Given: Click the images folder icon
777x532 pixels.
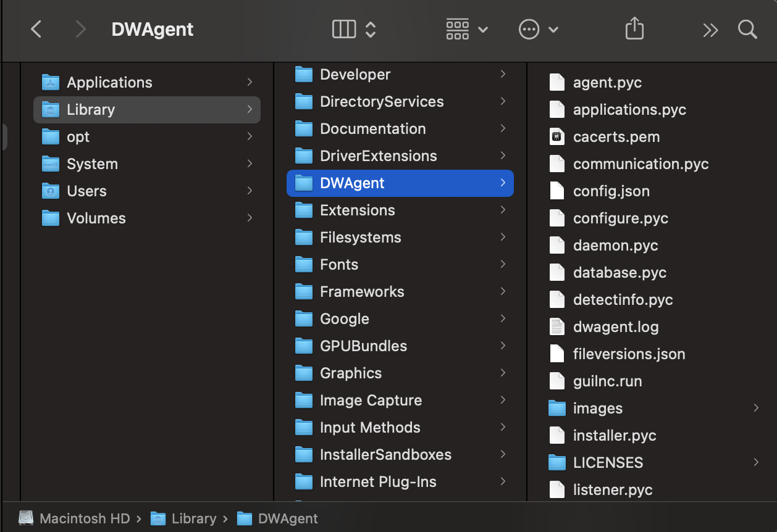Looking at the screenshot, I should tap(557, 408).
